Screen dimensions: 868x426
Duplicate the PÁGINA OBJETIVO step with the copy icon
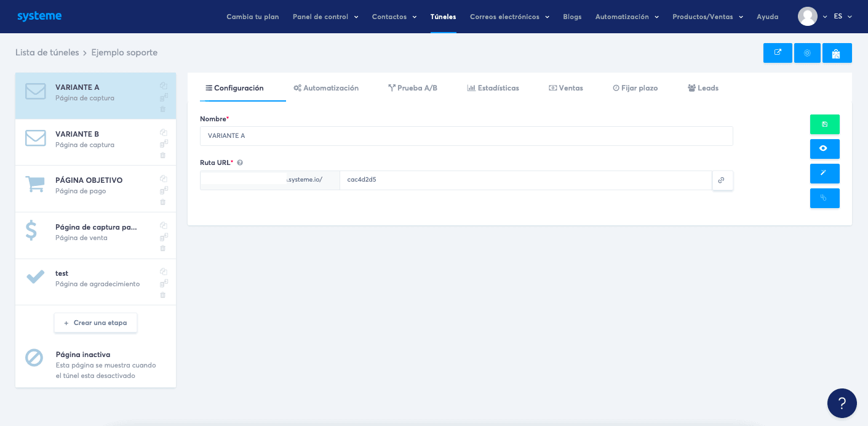tap(163, 177)
